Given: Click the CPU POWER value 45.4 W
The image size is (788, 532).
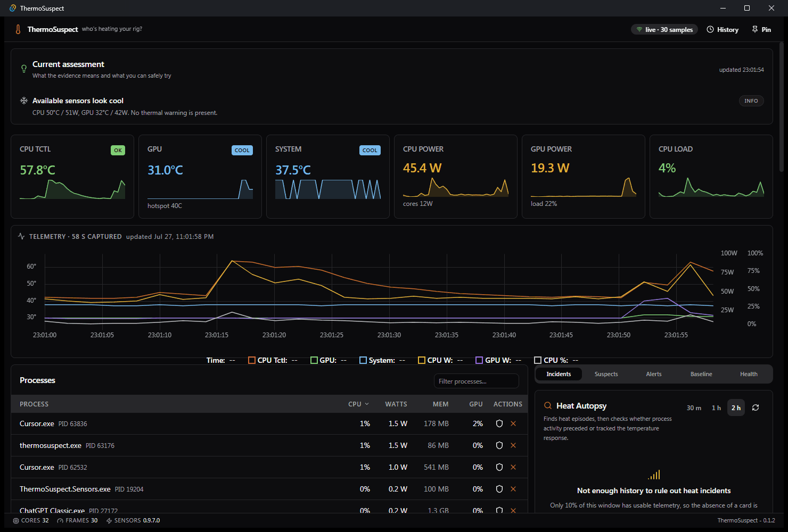Looking at the screenshot, I should [x=422, y=168].
